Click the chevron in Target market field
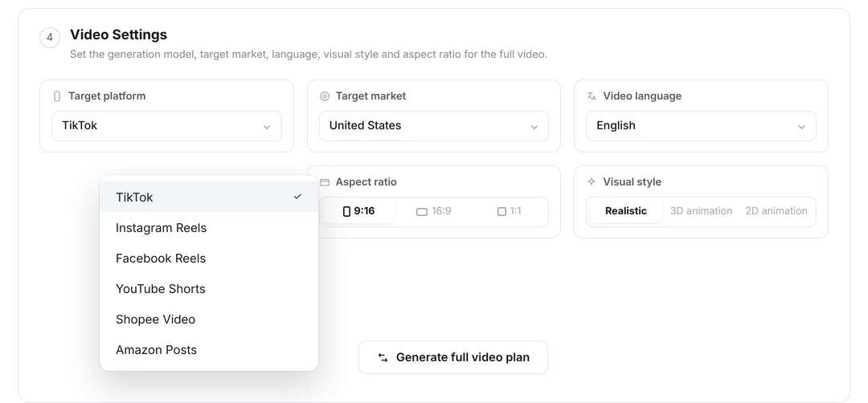 (x=534, y=127)
